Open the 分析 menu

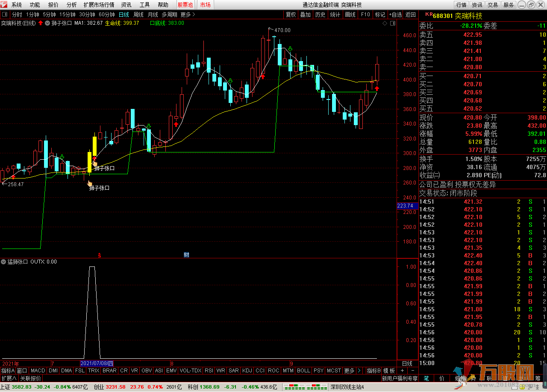72,5
